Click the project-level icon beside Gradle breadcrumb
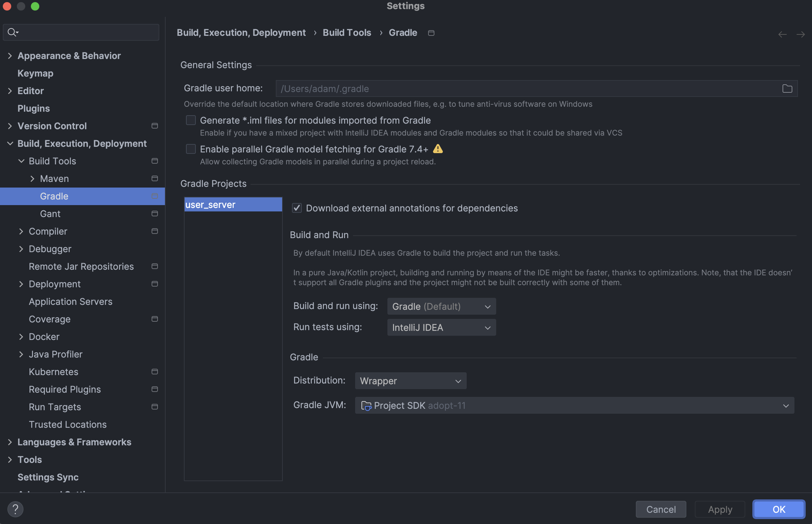812x524 pixels. click(431, 33)
